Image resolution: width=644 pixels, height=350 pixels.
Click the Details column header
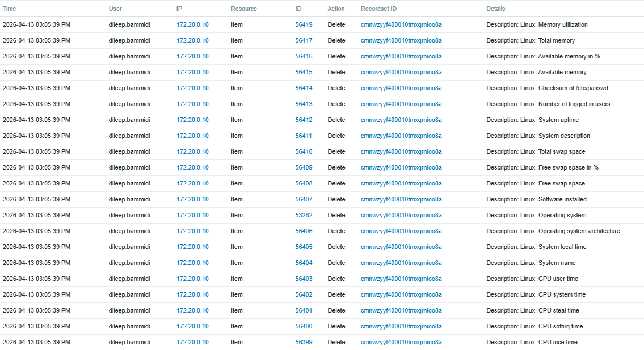tap(495, 9)
